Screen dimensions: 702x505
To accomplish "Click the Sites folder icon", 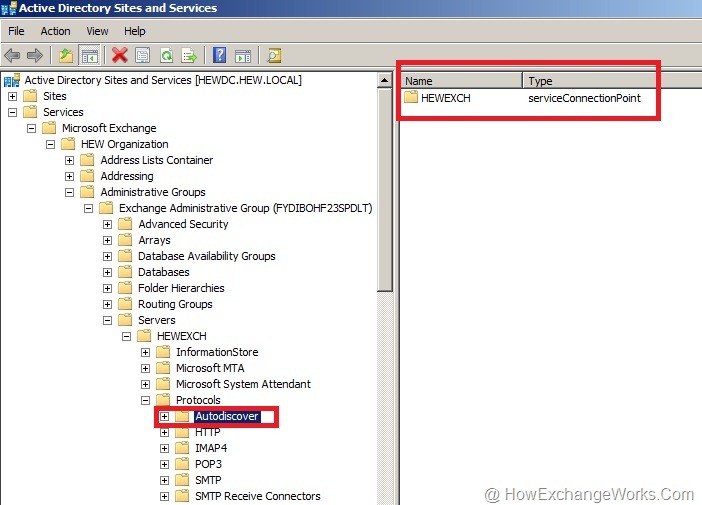I will pyautogui.click(x=30, y=96).
